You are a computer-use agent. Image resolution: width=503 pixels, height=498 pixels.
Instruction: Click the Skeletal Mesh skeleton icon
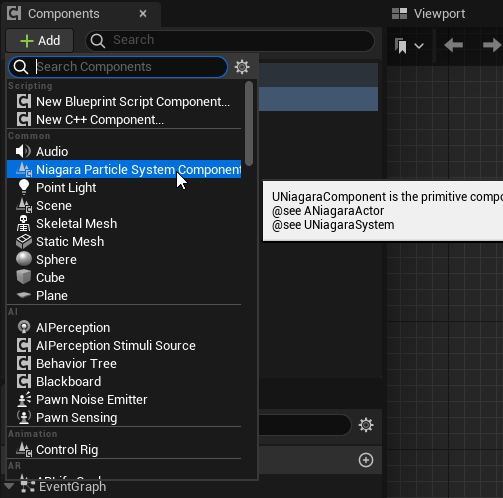(x=24, y=223)
